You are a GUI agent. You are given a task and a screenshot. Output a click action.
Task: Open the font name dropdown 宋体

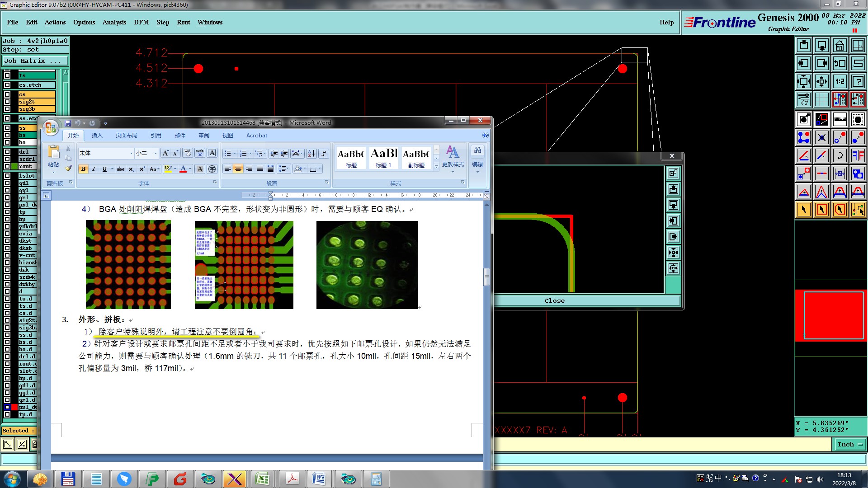(x=131, y=153)
